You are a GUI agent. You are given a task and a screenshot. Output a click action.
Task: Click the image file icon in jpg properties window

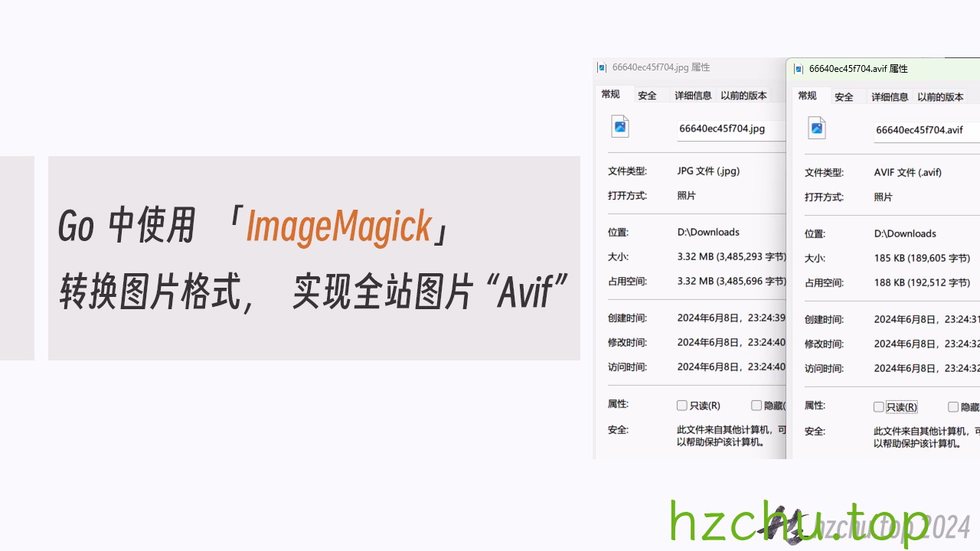(x=620, y=126)
